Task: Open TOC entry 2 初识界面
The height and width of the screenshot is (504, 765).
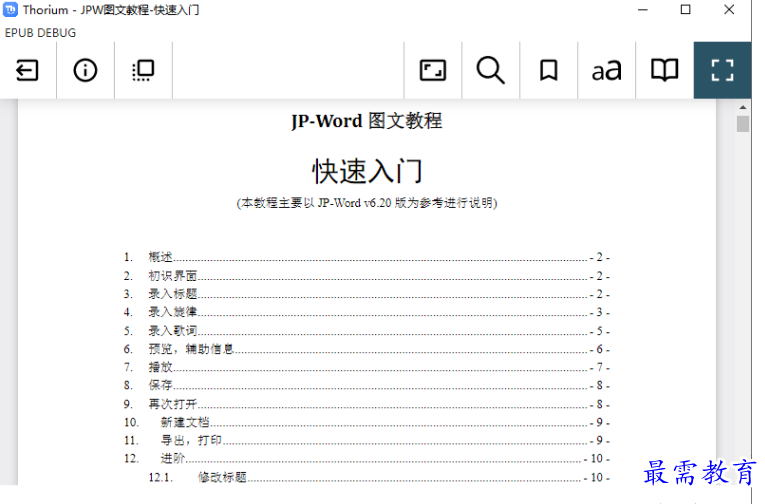Action: (366, 276)
